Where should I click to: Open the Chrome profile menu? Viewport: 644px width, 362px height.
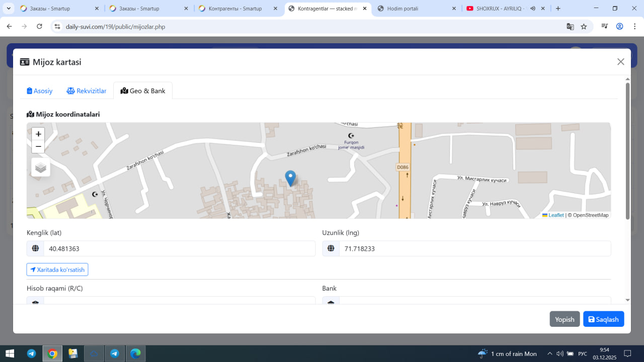[619, 26]
